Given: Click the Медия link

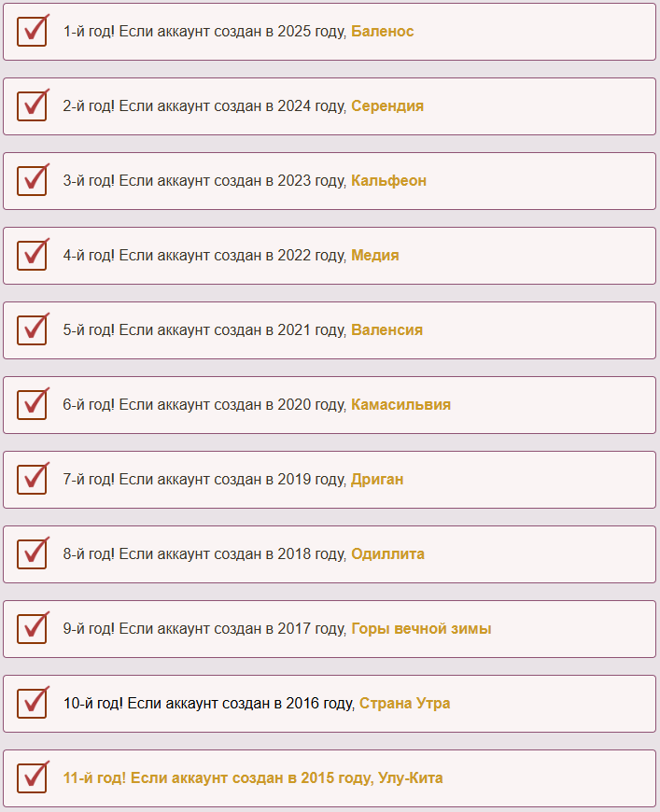Looking at the screenshot, I should tap(375, 256).
